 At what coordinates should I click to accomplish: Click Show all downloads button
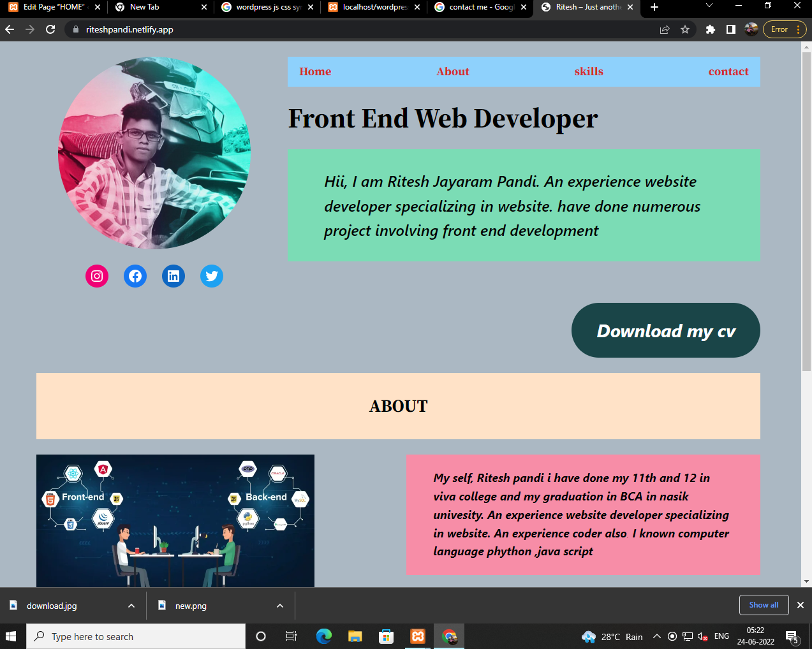pos(764,605)
